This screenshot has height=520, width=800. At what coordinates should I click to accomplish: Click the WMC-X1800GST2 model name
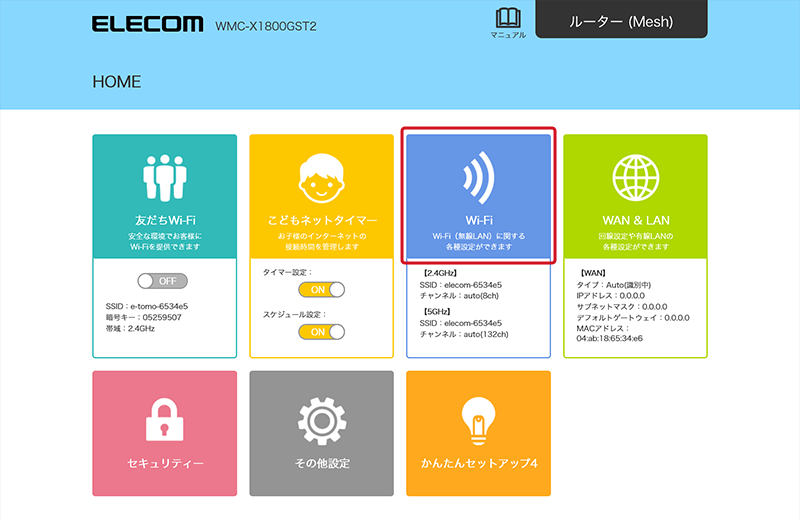pyautogui.click(x=266, y=26)
